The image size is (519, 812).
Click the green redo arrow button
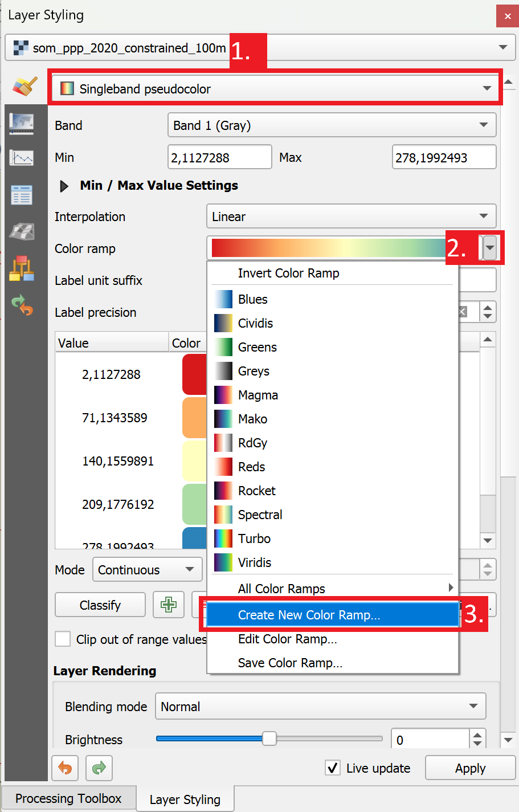[99, 768]
